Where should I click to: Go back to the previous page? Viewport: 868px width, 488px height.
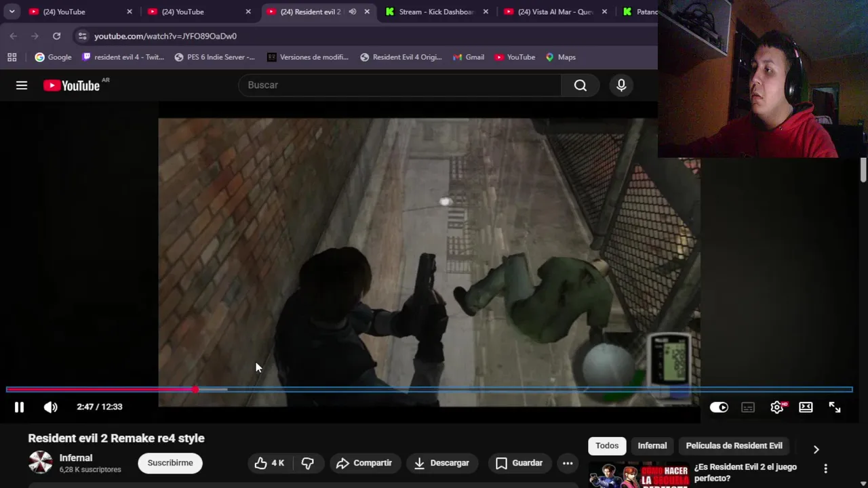pos(14,36)
